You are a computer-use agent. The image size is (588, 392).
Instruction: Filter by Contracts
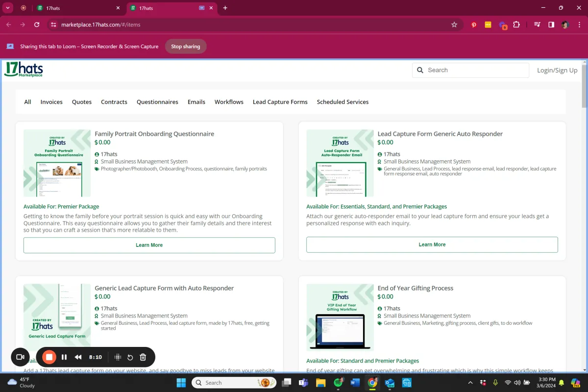(114, 102)
